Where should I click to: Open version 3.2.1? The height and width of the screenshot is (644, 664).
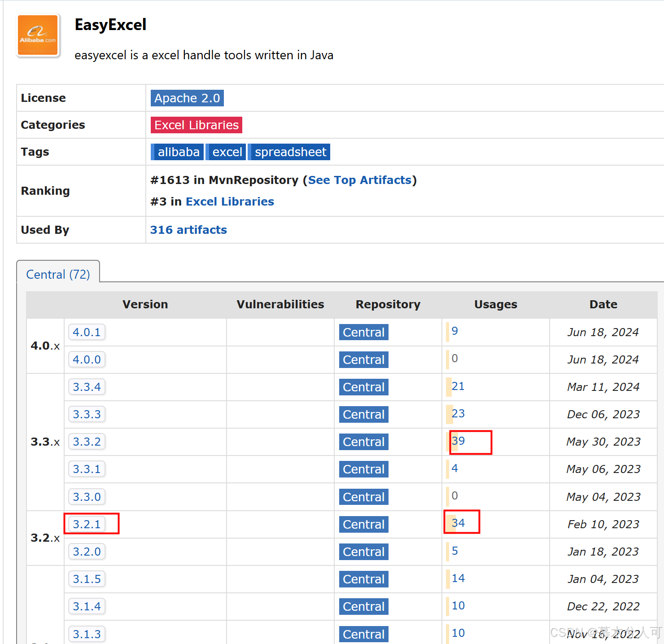[87, 524]
